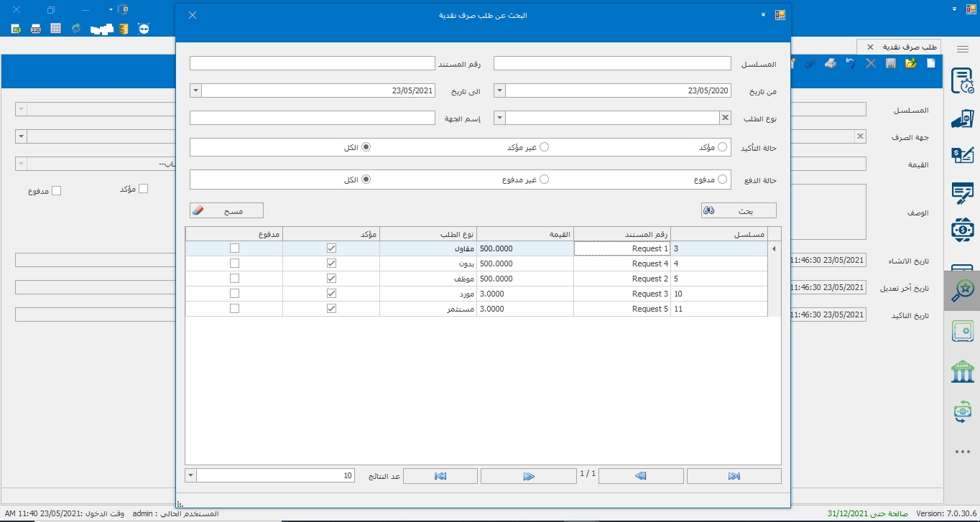Open the XLS export icon
The height and width of the screenshot is (522, 980).
[17, 29]
